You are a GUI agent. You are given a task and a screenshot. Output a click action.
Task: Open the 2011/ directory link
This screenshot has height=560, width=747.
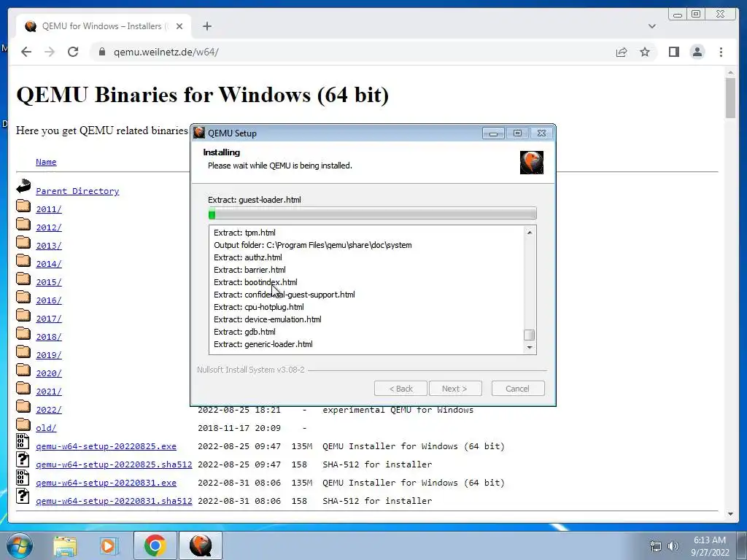pos(49,209)
